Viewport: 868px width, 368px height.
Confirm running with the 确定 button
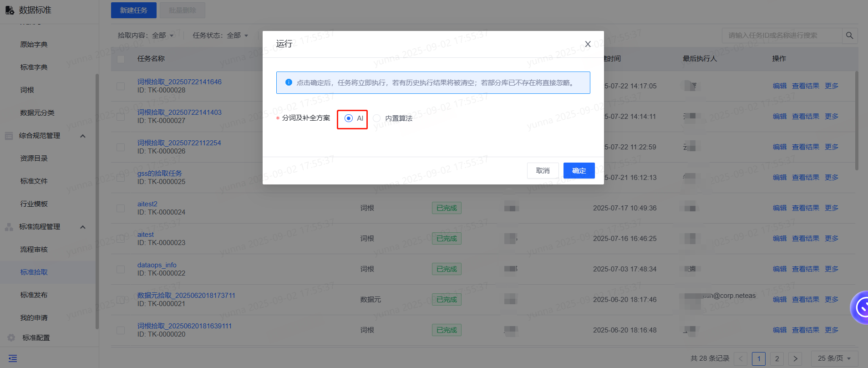pos(579,171)
